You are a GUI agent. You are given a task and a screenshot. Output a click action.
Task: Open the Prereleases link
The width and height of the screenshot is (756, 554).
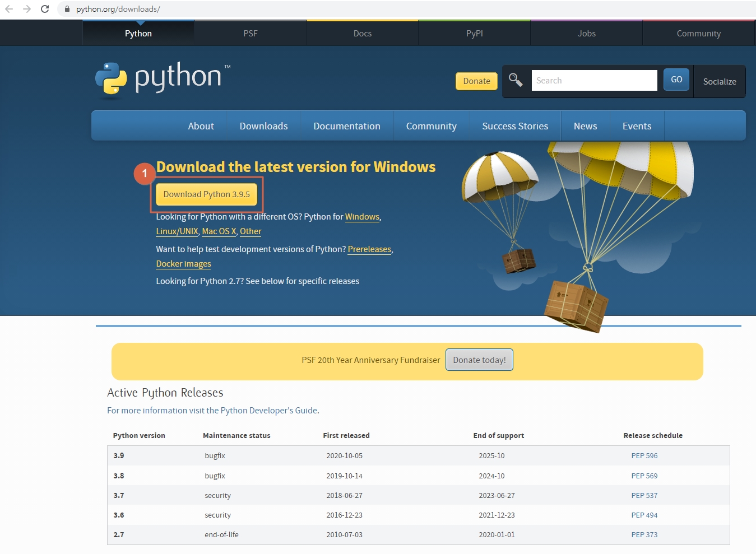pyautogui.click(x=369, y=249)
